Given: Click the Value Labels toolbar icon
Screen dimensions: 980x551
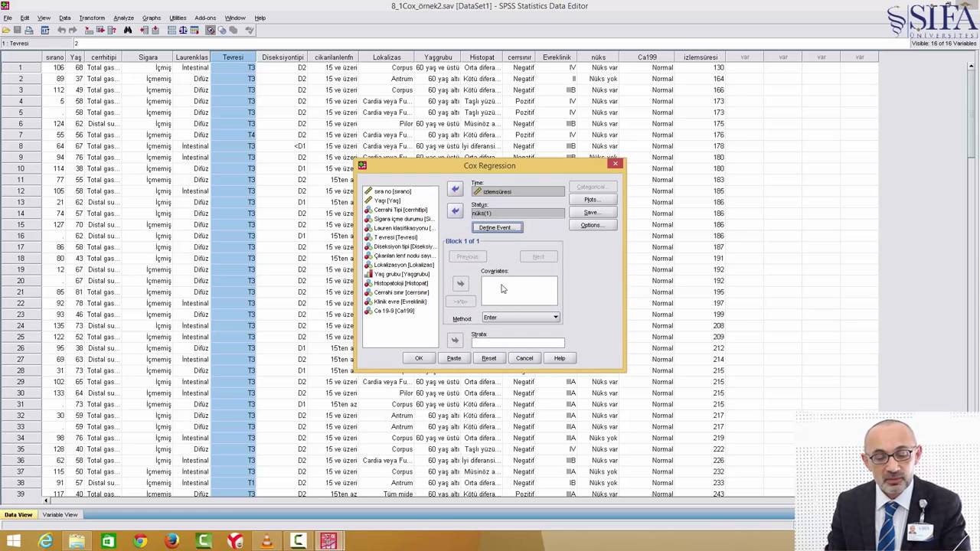Looking at the screenshot, I should (x=211, y=31).
